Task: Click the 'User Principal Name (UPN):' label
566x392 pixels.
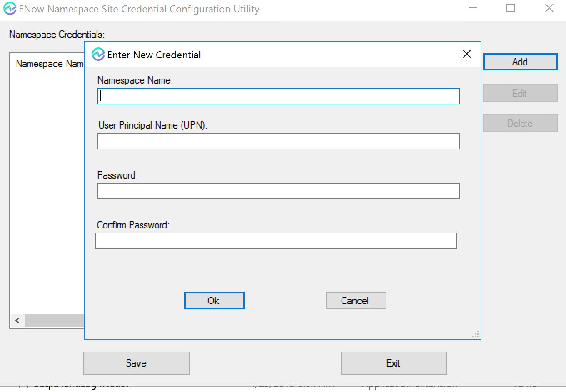Action: click(x=153, y=125)
